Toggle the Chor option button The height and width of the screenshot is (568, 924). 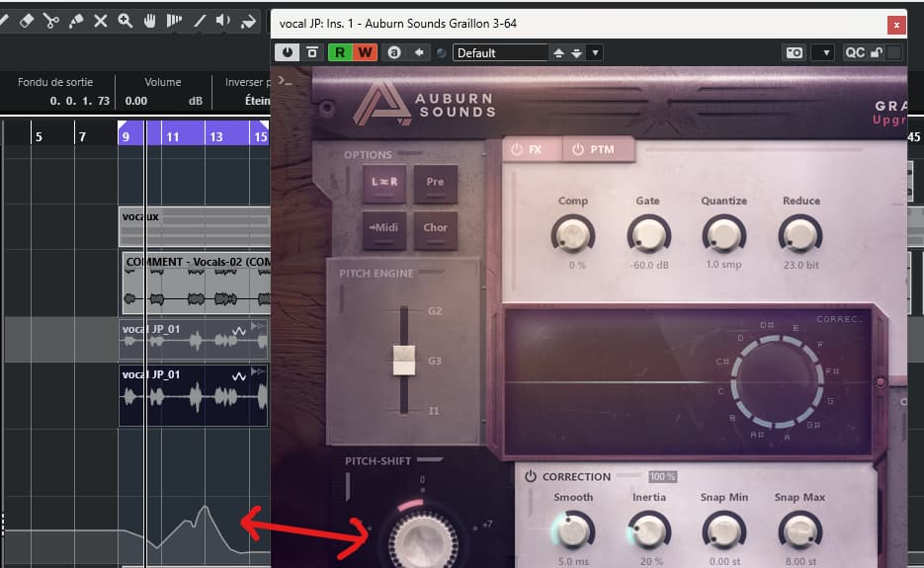pos(435,230)
